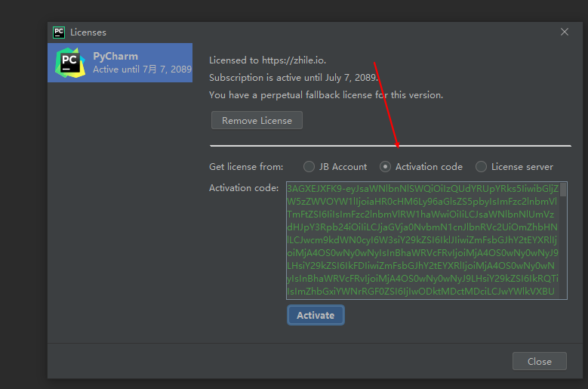Click the PyCharm logo in the license list
Image resolution: width=588 pixels, height=389 pixels.
point(70,63)
